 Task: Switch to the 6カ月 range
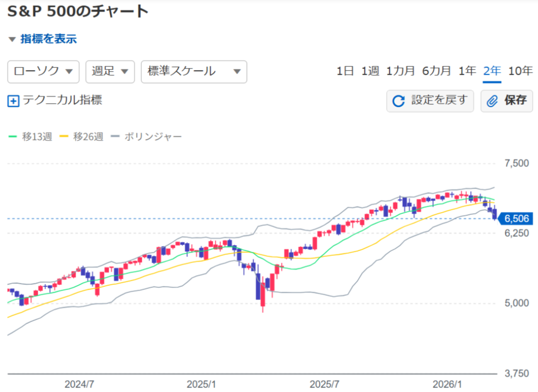pos(436,71)
